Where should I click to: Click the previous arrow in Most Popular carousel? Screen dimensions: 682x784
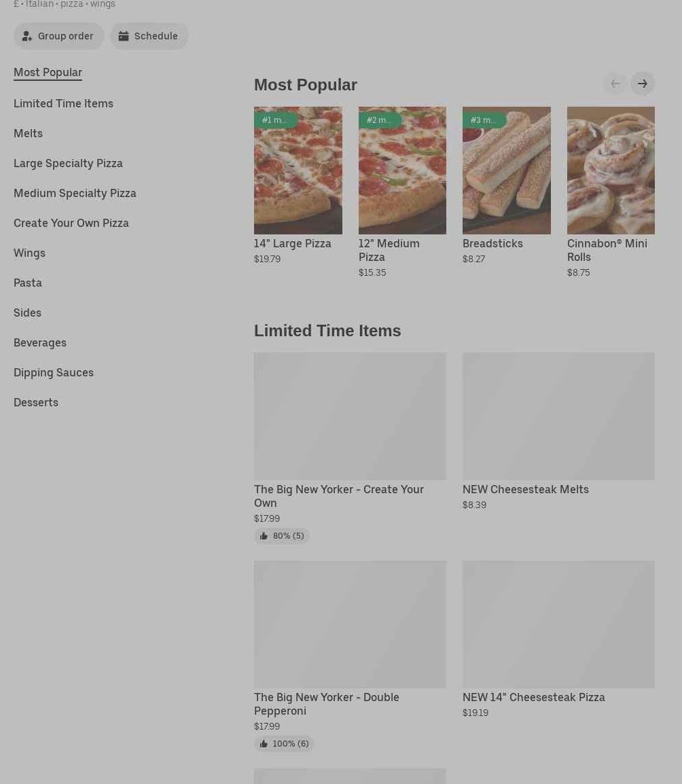pos(615,84)
